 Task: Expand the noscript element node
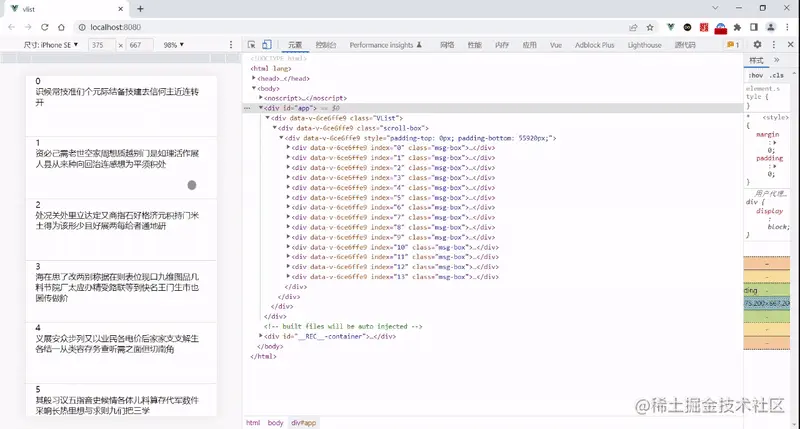pos(261,97)
